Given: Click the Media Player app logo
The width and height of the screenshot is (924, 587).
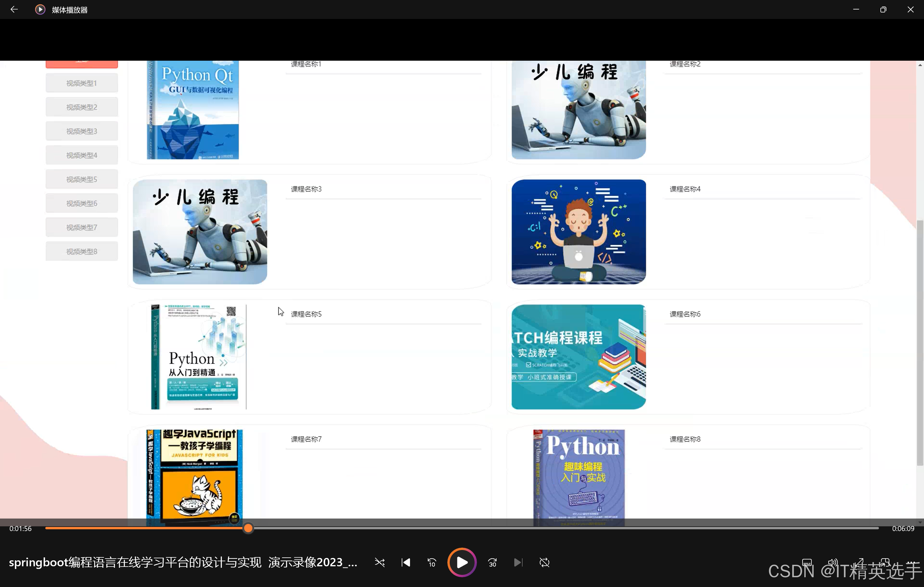Looking at the screenshot, I should [x=40, y=9].
